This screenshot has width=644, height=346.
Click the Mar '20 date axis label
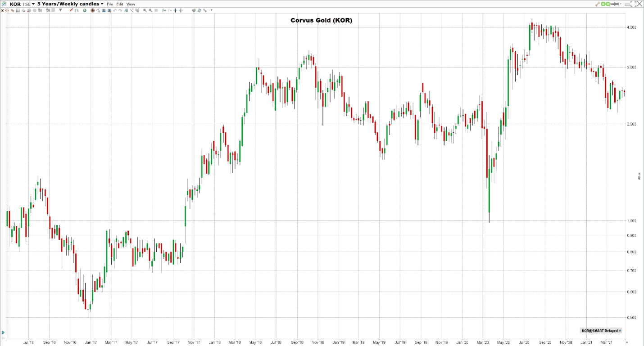[x=483, y=342]
